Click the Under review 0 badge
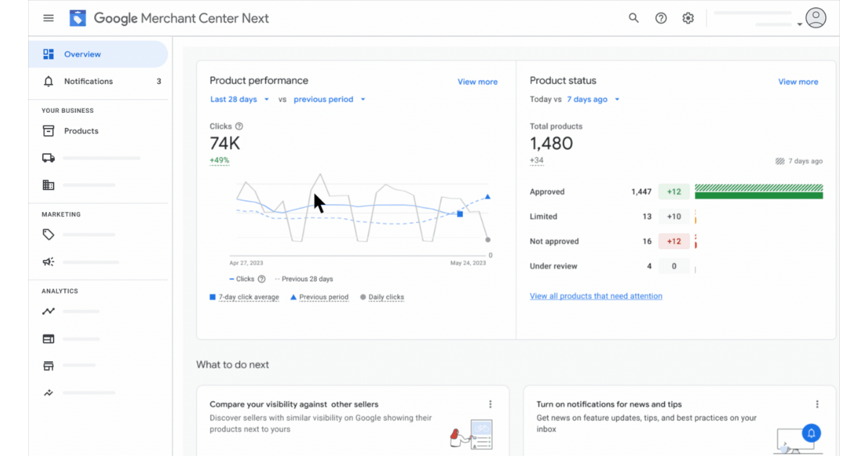Image resolution: width=868 pixels, height=456 pixels. (x=673, y=266)
